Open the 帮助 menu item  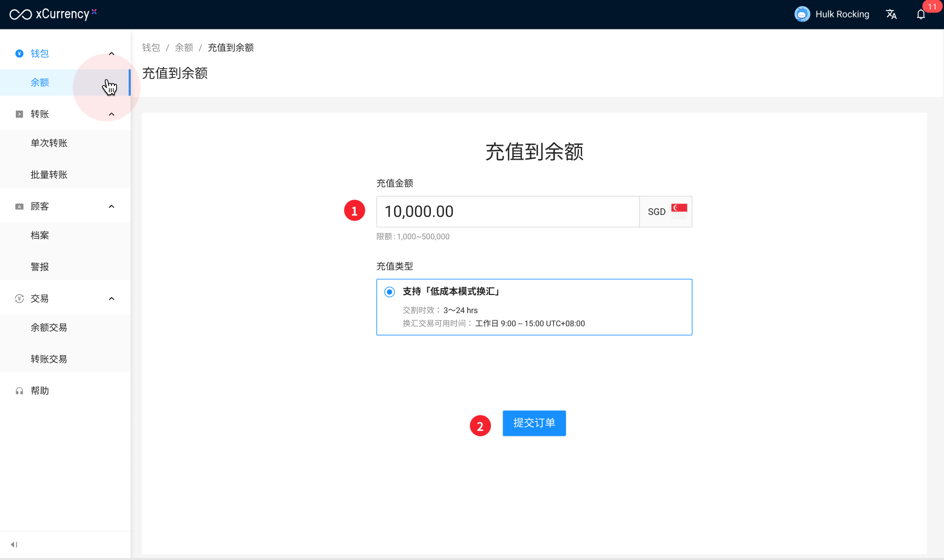pyautogui.click(x=65, y=391)
